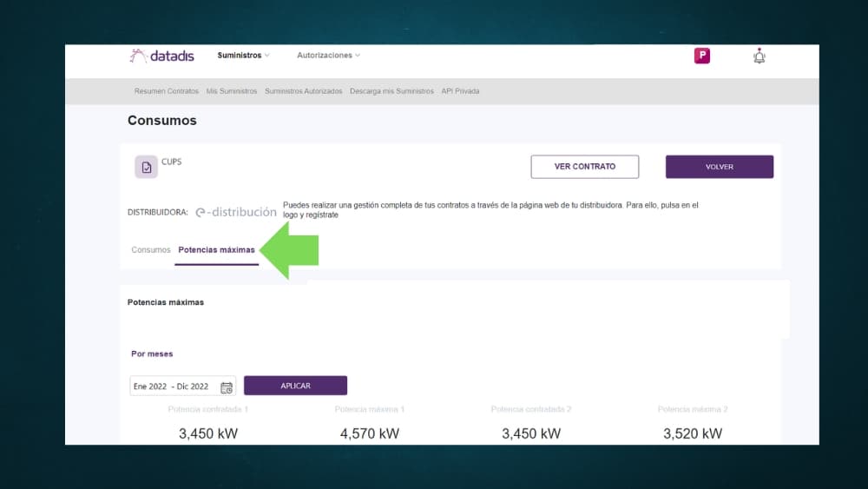Open Mis Suministros in the submenu
Viewport: 868px width, 489px height.
pyautogui.click(x=232, y=91)
